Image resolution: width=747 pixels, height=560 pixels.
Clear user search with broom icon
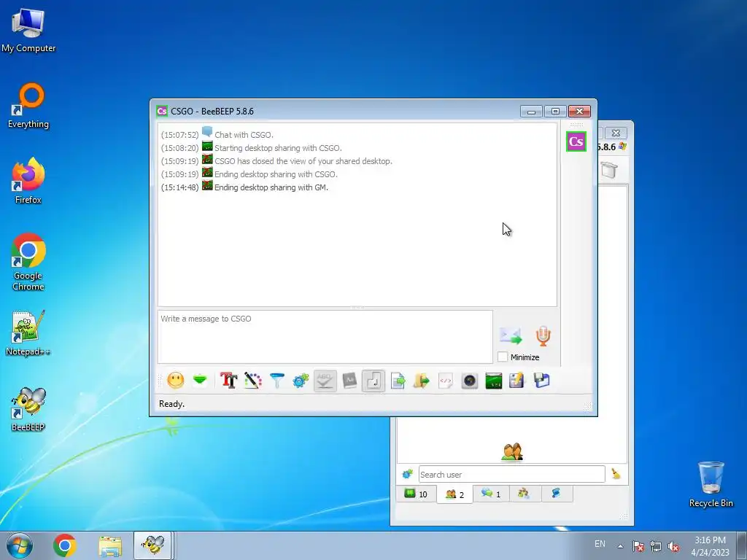pos(616,474)
